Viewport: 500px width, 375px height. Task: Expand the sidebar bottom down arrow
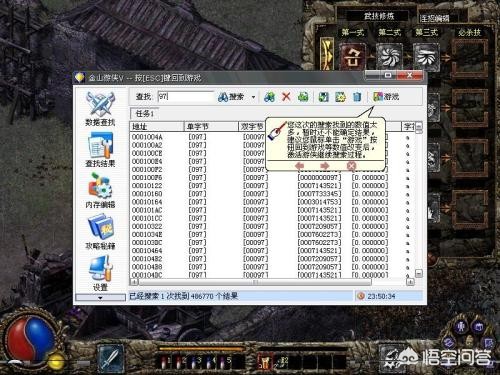point(100,298)
